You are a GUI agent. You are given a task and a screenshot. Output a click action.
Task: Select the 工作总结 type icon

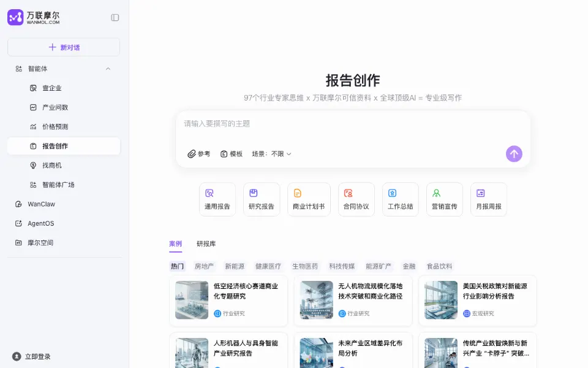coord(392,193)
